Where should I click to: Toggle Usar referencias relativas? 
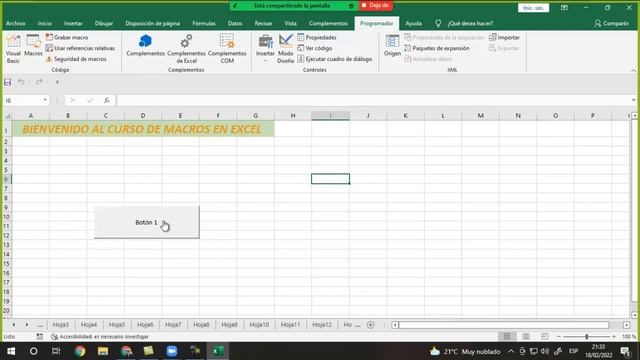click(80, 48)
